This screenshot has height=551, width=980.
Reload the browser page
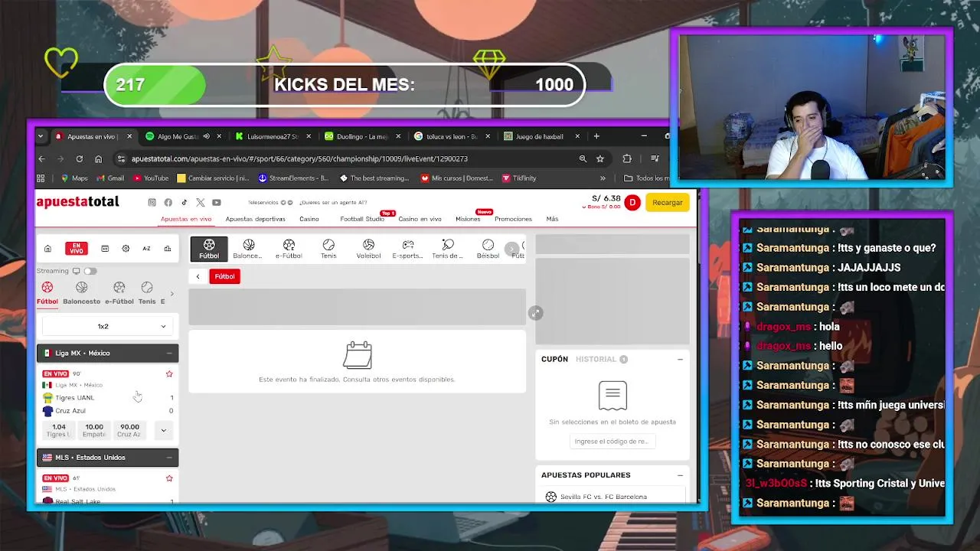(79, 158)
